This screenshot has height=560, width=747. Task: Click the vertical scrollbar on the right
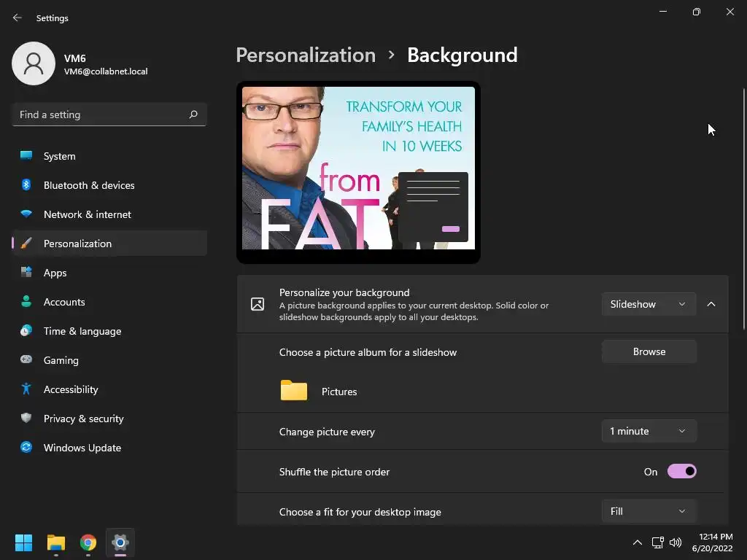tap(743, 208)
